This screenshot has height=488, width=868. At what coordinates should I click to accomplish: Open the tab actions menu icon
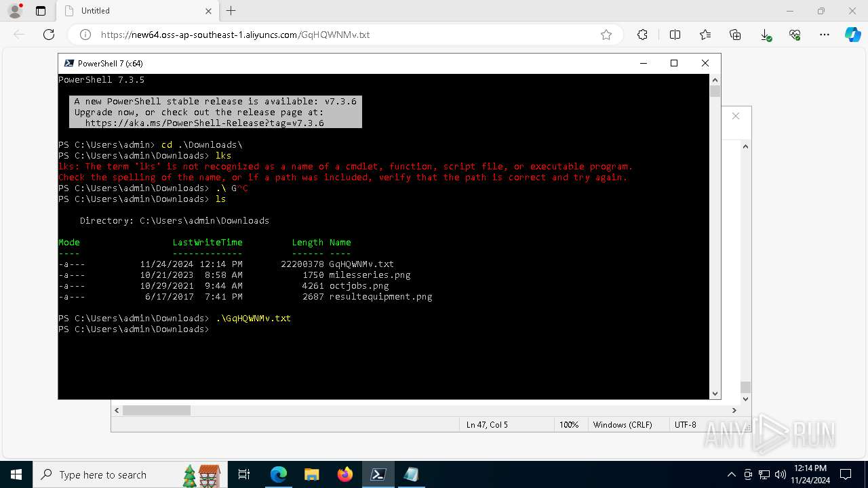pyautogui.click(x=41, y=11)
